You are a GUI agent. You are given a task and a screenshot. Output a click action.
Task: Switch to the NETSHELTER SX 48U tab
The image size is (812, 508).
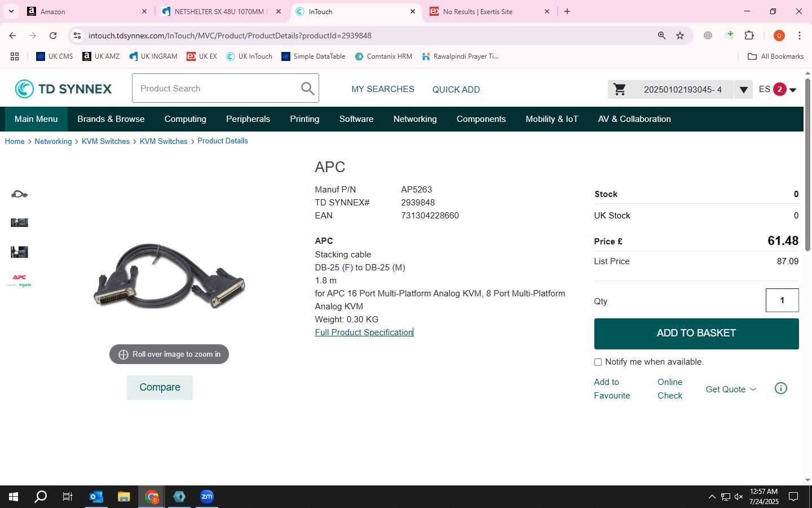coord(221,11)
